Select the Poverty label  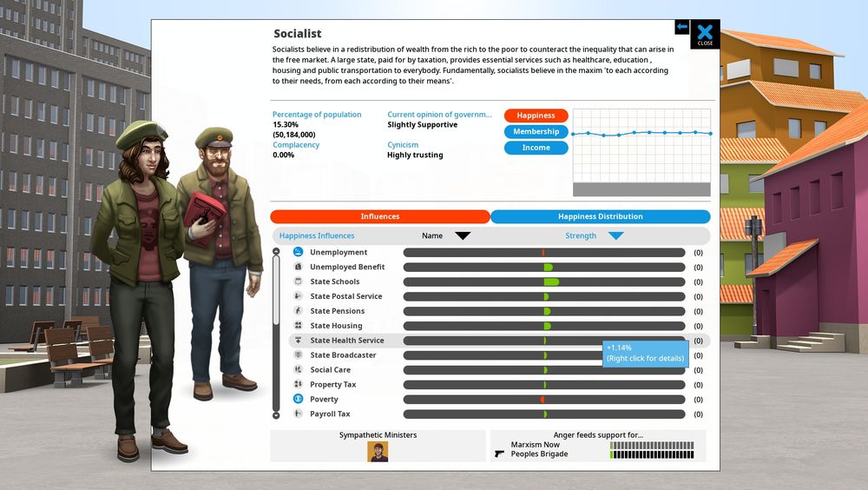click(x=324, y=399)
